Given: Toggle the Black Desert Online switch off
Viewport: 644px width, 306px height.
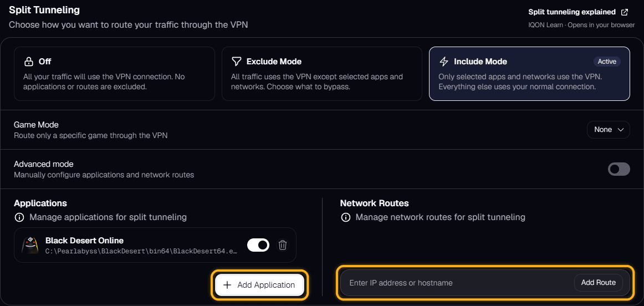Looking at the screenshot, I should 258,245.
